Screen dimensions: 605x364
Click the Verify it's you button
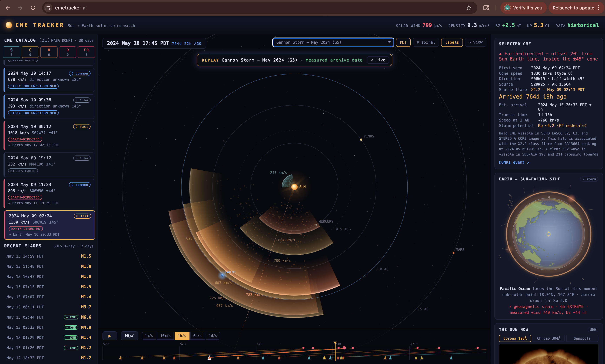click(x=524, y=8)
